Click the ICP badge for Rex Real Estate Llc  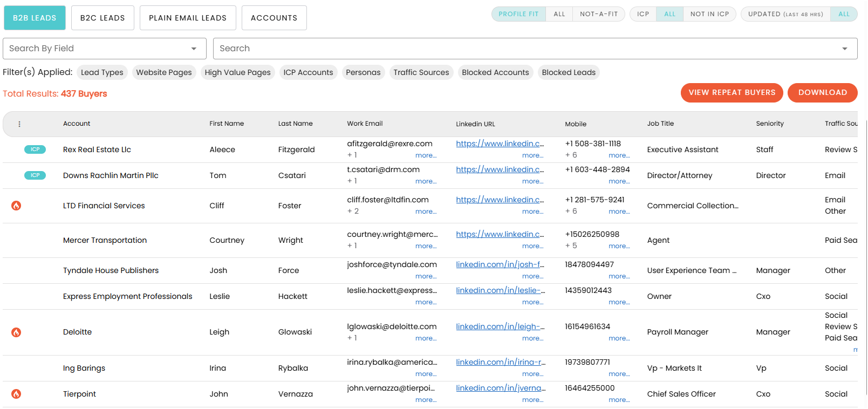35,149
